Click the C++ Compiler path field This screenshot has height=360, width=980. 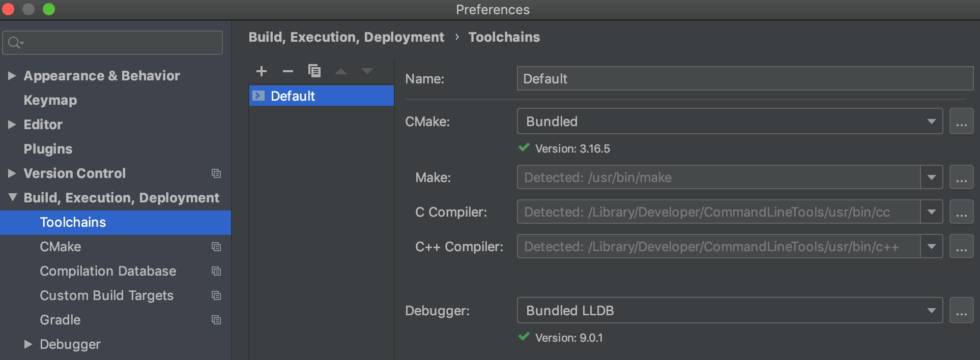point(718,247)
